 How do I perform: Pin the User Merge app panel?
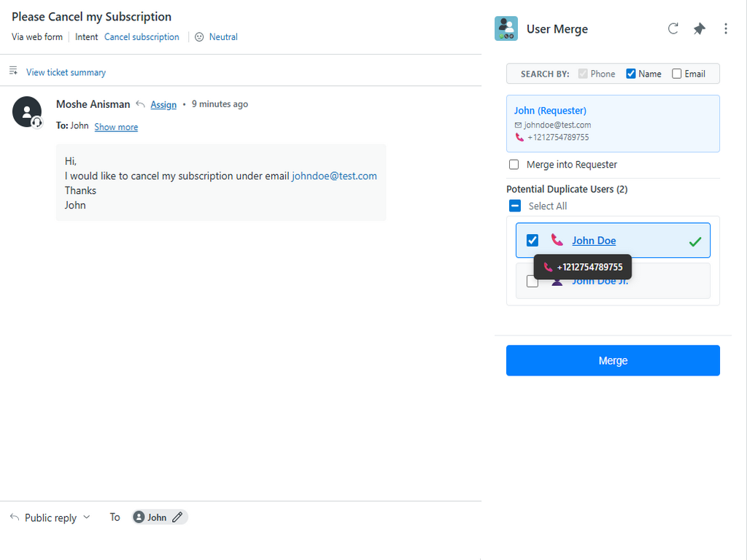coord(699,29)
